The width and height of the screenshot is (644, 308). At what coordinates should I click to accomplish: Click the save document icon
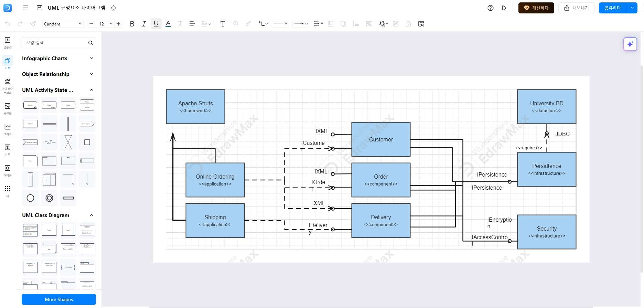[x=40, y=8]
